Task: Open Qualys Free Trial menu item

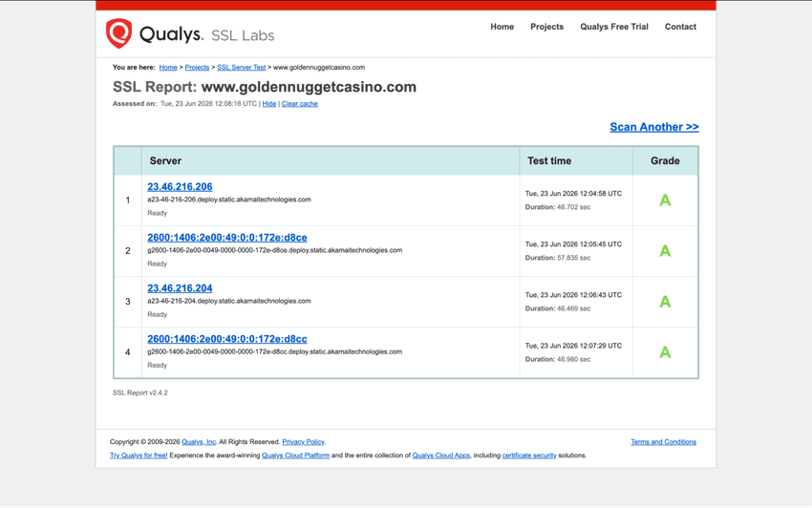Action: (x=613, y=27)
